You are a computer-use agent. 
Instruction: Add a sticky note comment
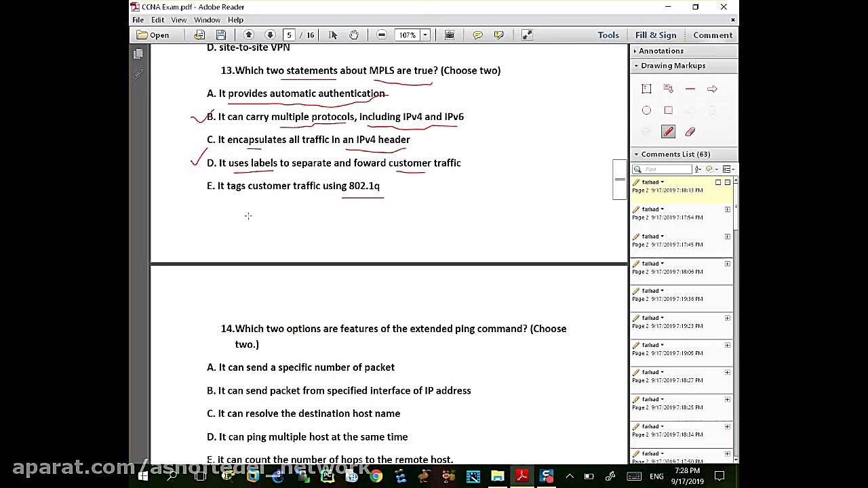(x=477, y=35)
